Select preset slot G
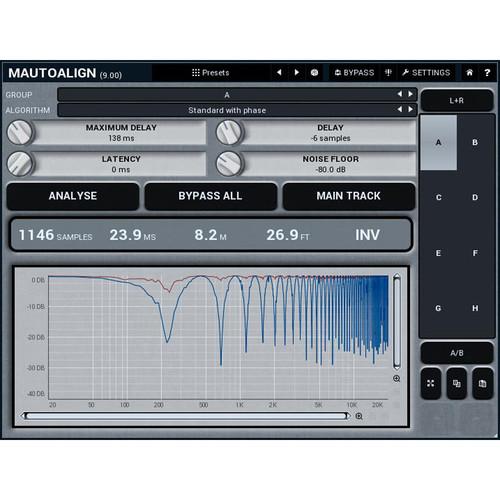The height and width of the screenshot is (500, 500). (x=438, y=308)
